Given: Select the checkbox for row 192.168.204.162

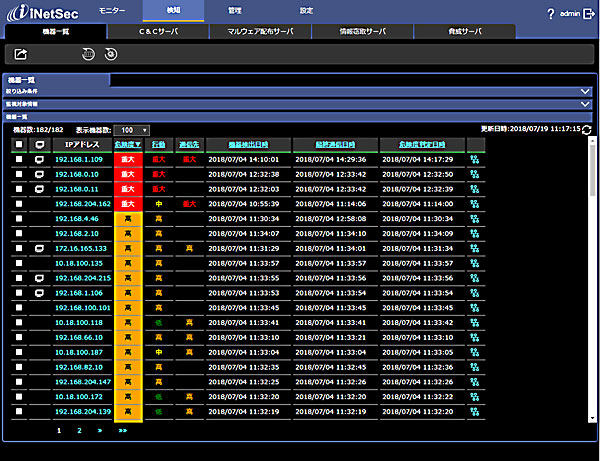Looking at the screenshot, I should pyautogui.click(x=18, y=203).
